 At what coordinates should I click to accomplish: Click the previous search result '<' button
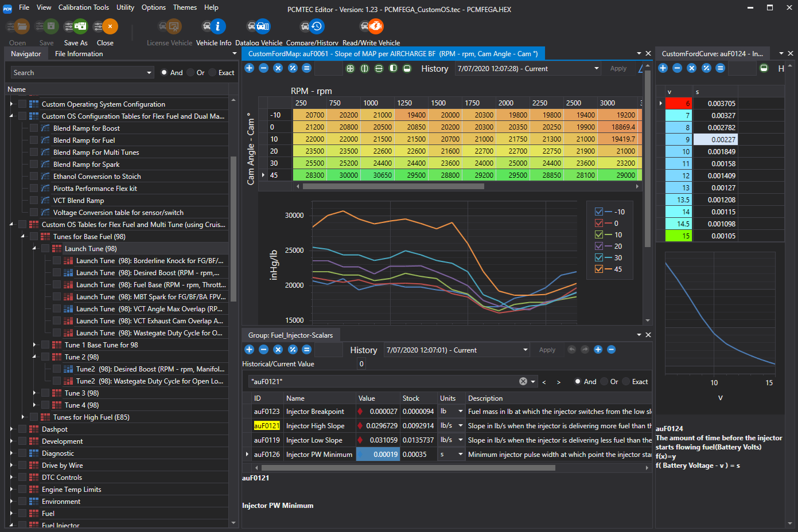[x=544, y=382]
